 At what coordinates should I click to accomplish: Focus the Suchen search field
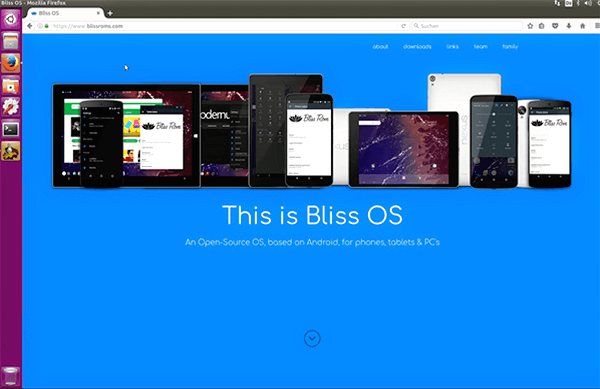(467, 26)
